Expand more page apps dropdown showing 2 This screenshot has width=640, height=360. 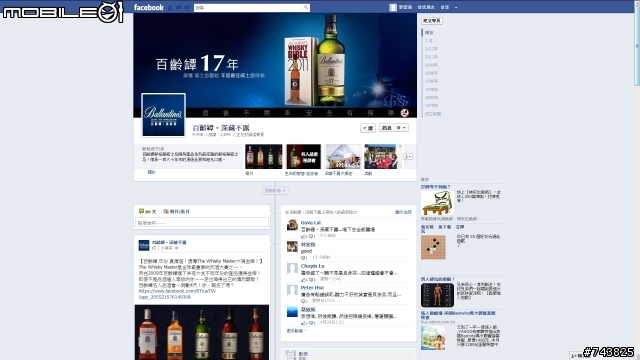click(408, 157)
